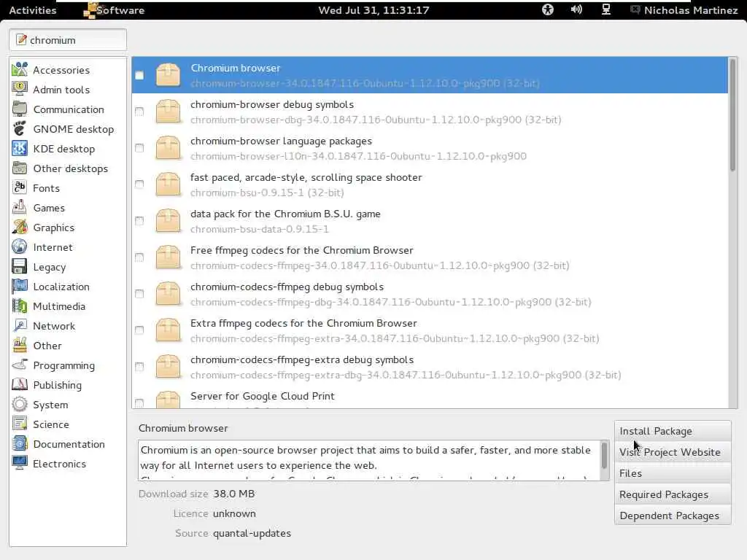Open the accessibility menu in top bar

tap(547, 9)
